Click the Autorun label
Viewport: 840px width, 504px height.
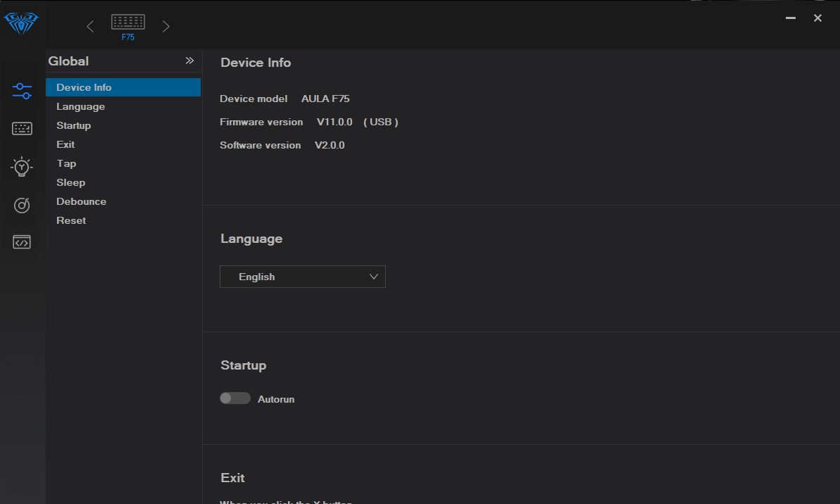point(276,400)
